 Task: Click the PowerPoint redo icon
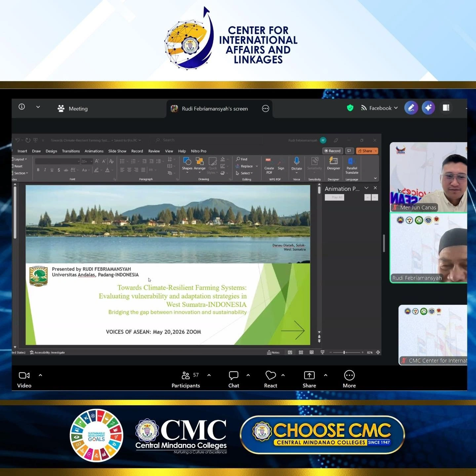coord(28,140)
